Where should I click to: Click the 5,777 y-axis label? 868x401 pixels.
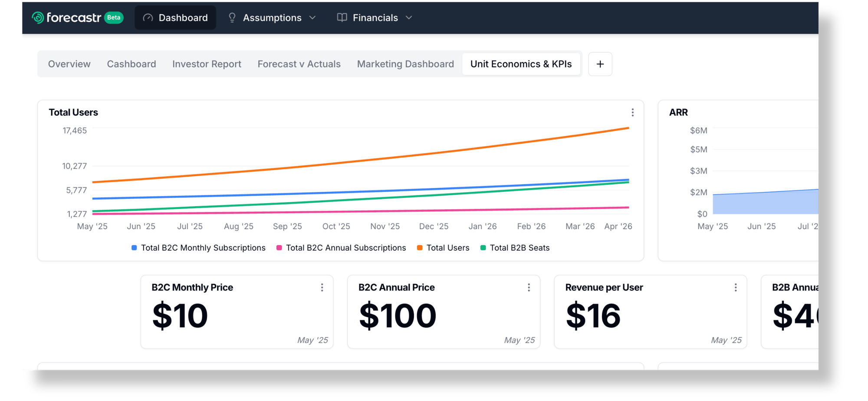(x=76, y=190)
